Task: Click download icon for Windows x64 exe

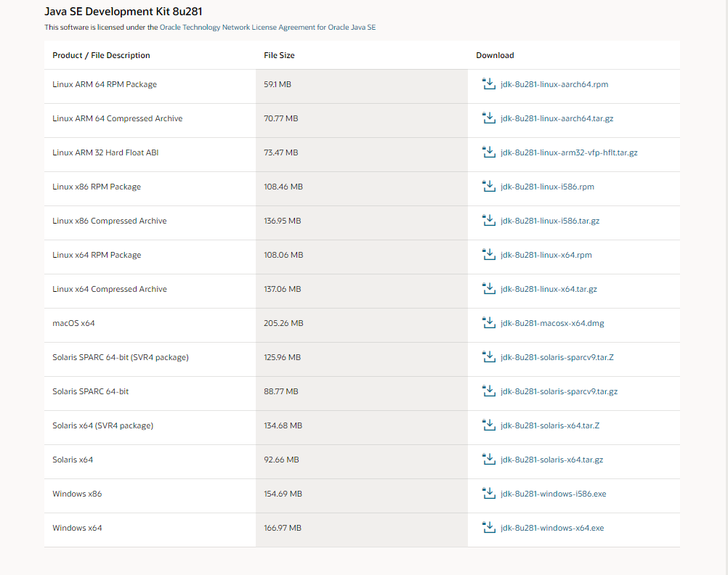Action: 489,528
